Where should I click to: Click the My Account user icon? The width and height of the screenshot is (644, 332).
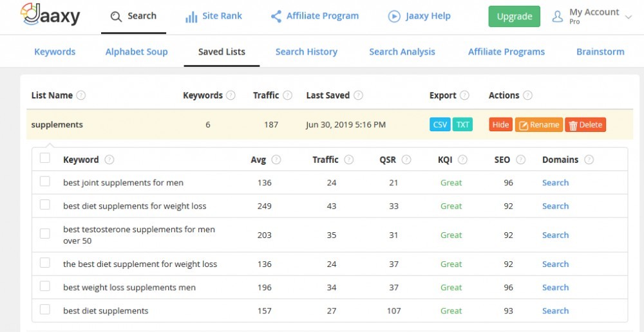(557, 17)
